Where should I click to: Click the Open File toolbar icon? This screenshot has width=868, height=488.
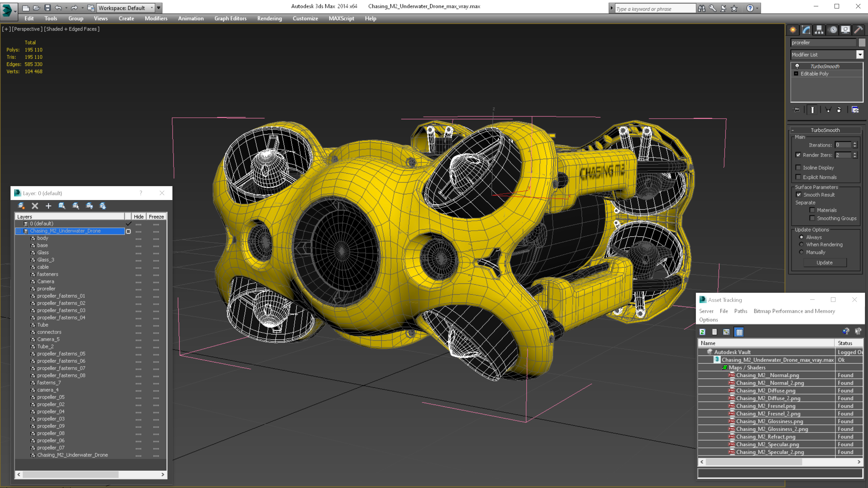coord(36,8)
